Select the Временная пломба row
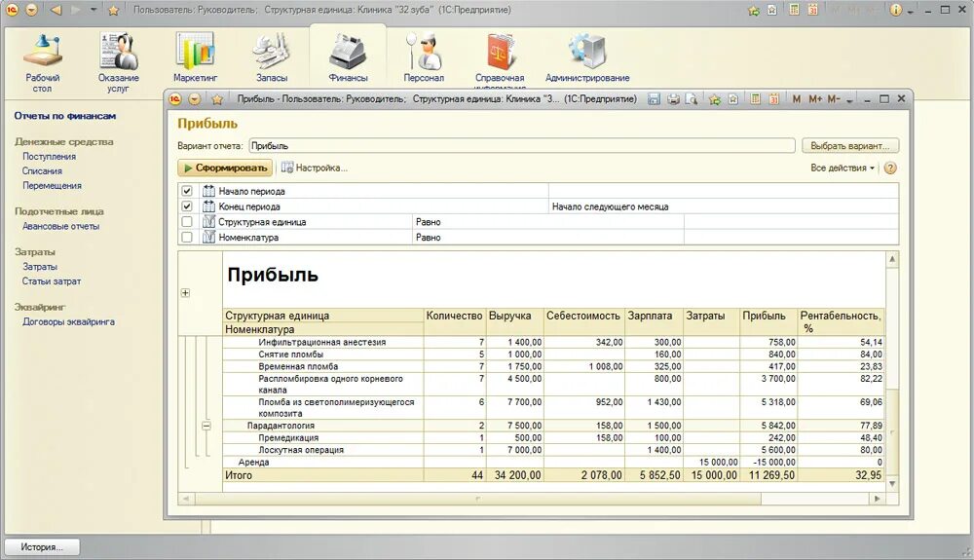 point(553,366)
